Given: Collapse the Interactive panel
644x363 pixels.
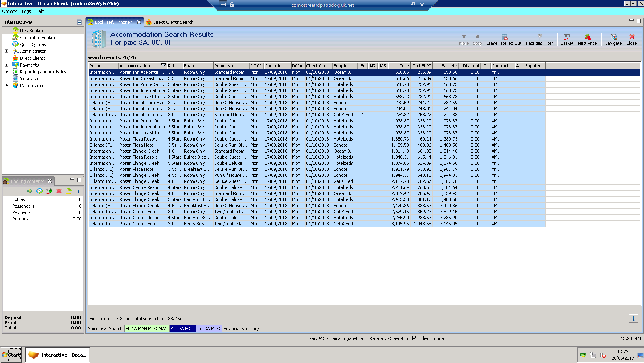Looking at the screenshot, I should pos(79,22).
